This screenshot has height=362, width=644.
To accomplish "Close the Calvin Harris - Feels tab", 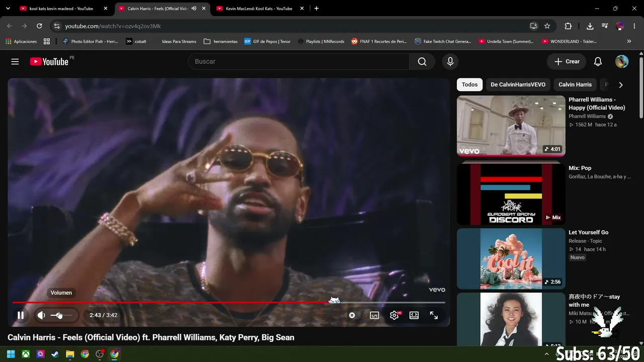I will point(204,9).
